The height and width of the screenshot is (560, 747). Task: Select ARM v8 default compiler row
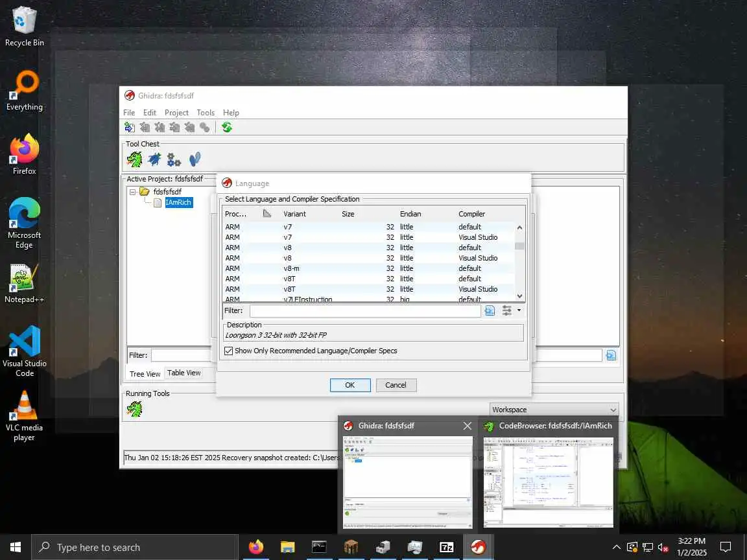click(368, 248)
